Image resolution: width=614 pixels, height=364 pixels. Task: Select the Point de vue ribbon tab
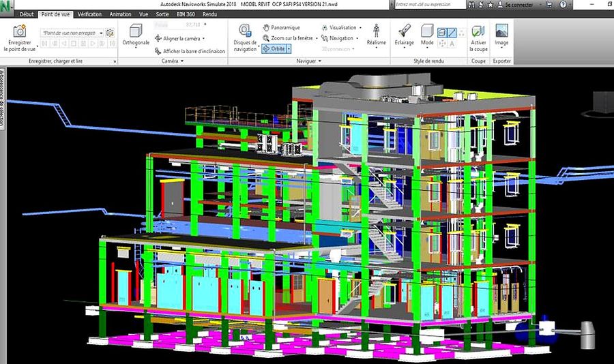(x=55, y=14)
